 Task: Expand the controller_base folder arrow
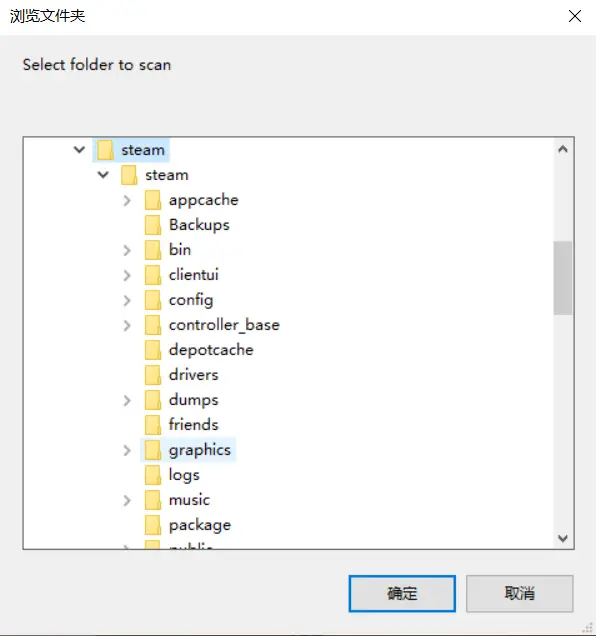(x=127, y=325)
